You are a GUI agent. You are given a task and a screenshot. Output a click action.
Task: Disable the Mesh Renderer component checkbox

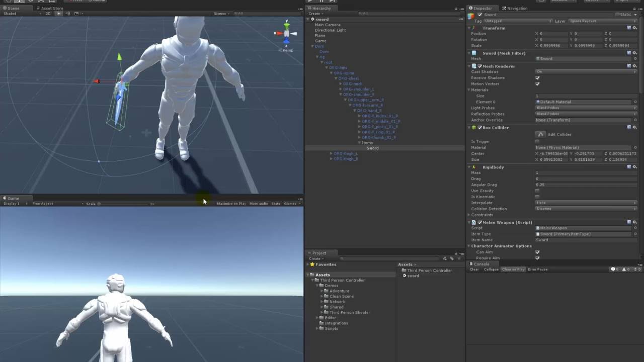coord(480,66)
